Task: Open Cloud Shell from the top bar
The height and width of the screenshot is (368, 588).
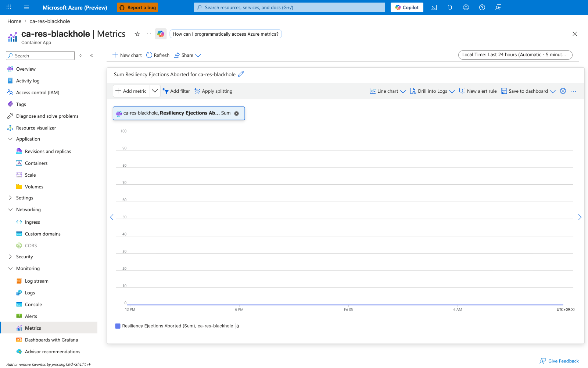Action: tap(434, 7)
